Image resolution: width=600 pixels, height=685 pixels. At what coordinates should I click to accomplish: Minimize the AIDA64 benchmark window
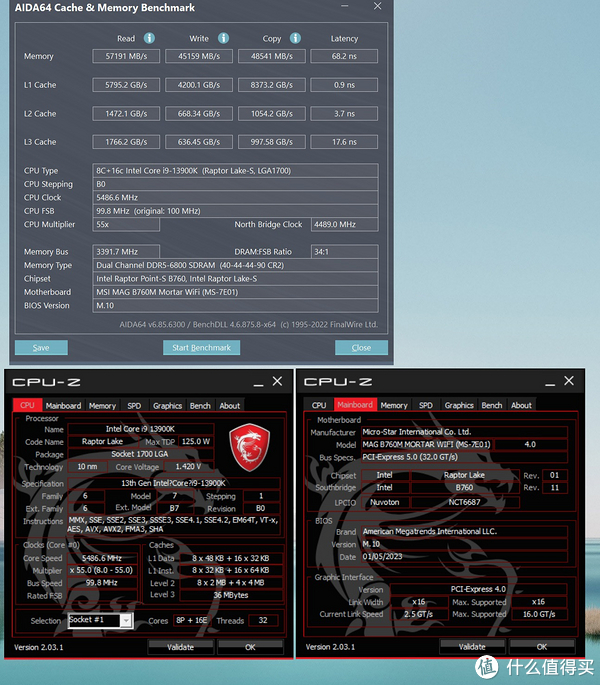click(x=345, y=6)
